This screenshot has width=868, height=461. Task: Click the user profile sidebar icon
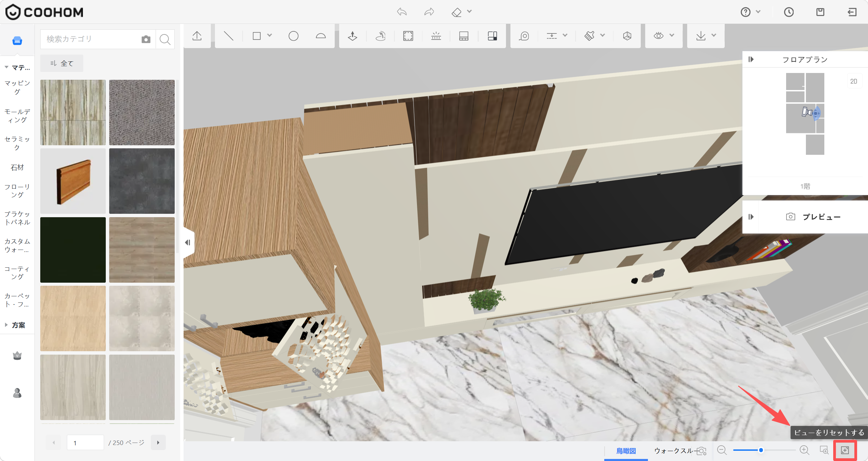[17, 393]
